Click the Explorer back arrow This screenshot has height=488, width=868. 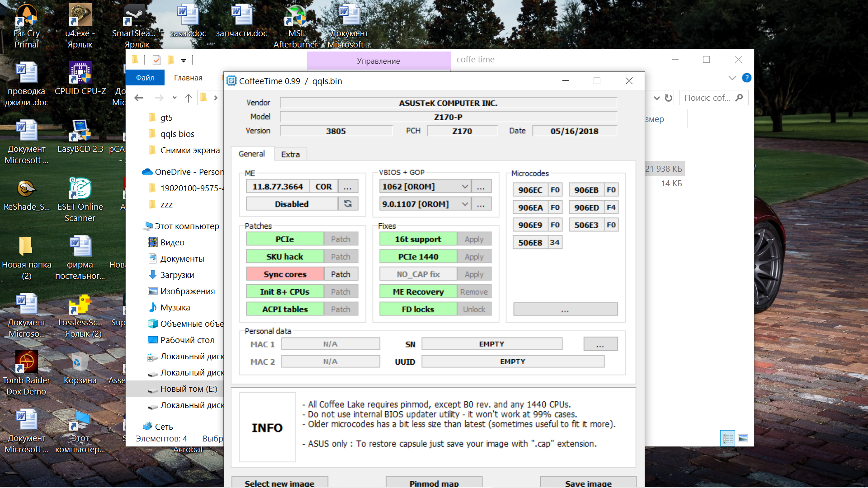[139, 98]
